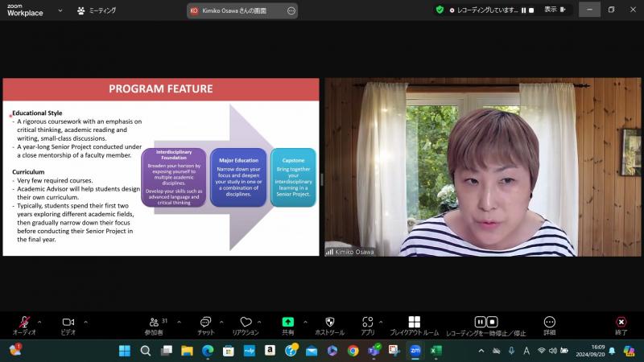Open Windows taskbar search
The image size is (644, 362).
pos(146,351)
